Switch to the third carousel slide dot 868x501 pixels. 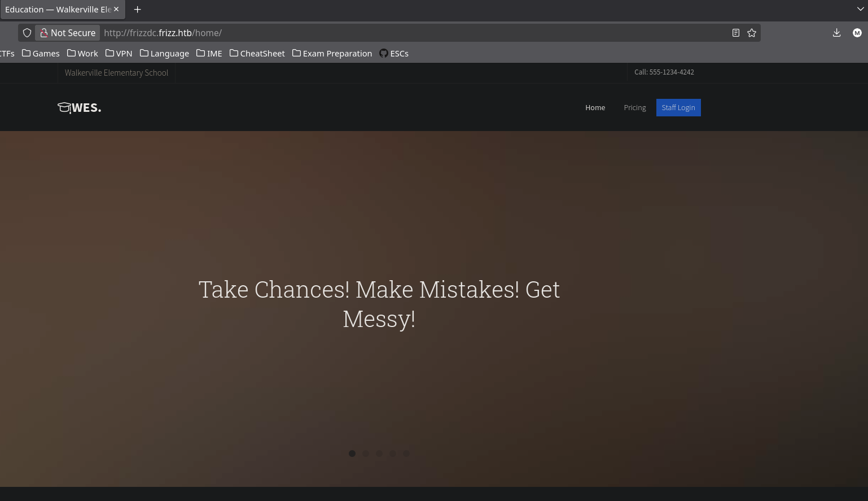coord(379,454)
